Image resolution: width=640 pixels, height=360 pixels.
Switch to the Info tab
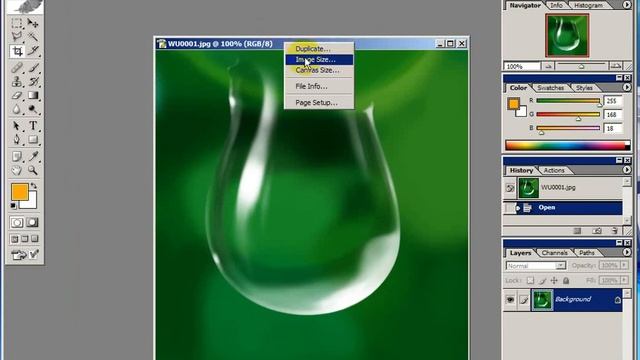pos(556,5)
